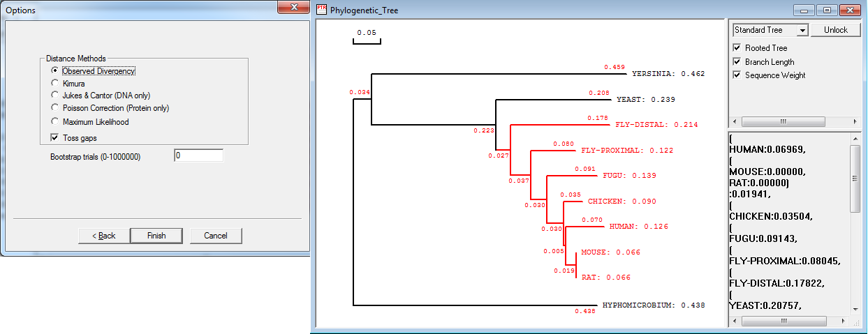This screenshot has width=868, height=334.
Task: Click the 0.034 root branch label
Action: [359, 92]
